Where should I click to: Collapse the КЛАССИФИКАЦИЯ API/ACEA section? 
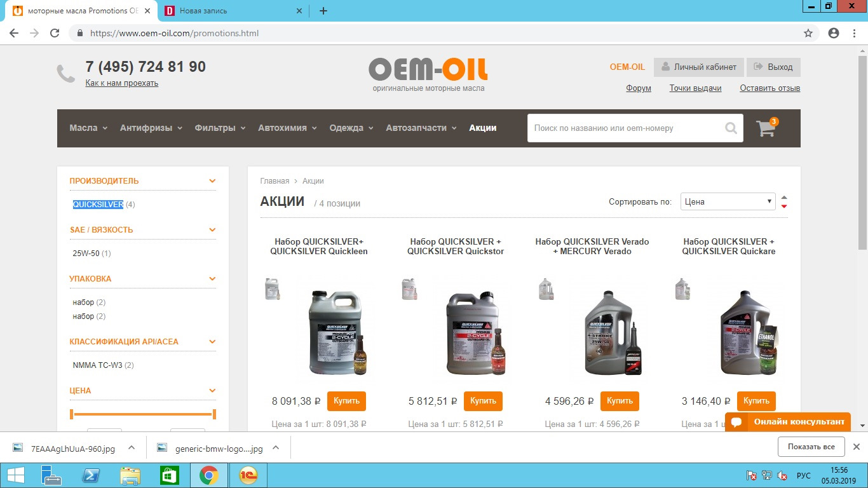click(212, 342)
